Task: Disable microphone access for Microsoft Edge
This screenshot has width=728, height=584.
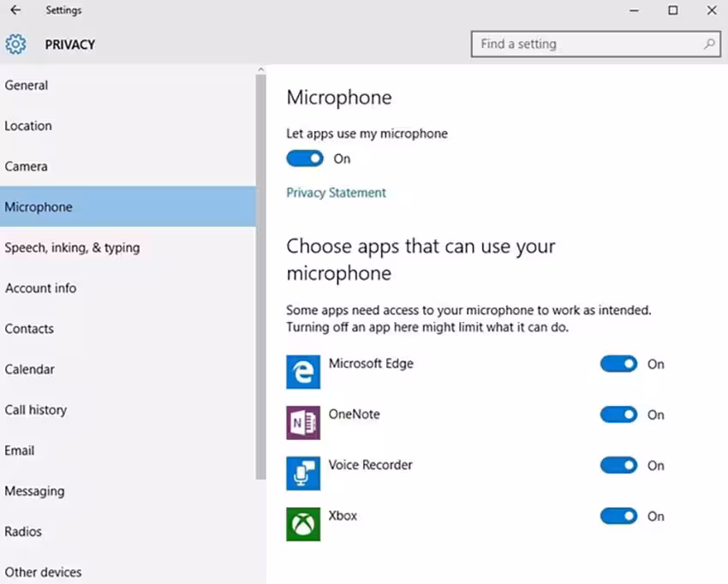Action: [618, 364]
